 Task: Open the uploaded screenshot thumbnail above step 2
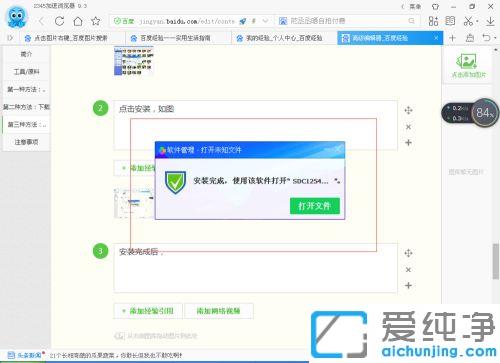(x=134, y=61)
